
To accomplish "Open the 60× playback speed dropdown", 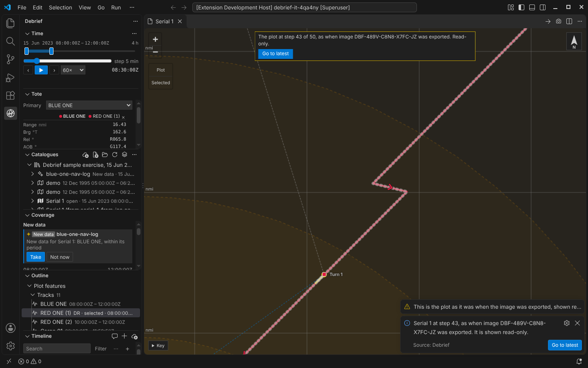I will point(73,70).
